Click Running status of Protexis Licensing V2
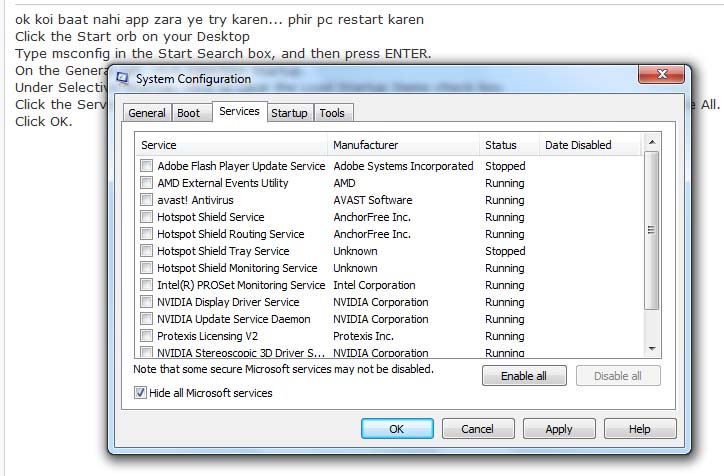 click(x=505, y=336)
